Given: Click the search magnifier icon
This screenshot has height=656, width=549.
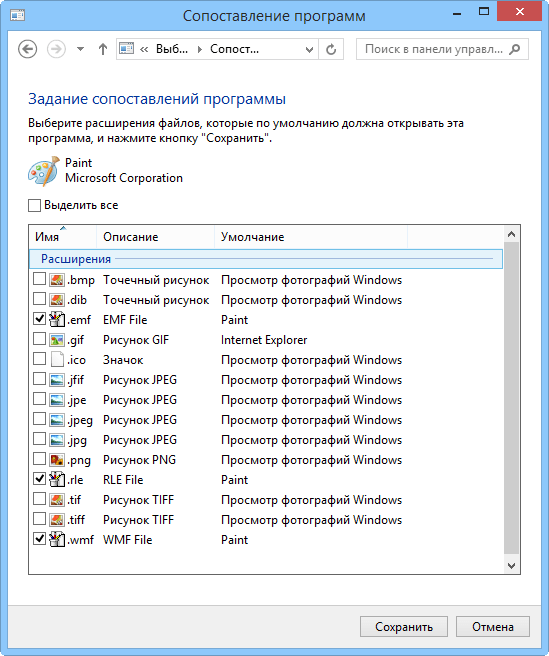Looking at the screenshot, I should pos(515,49).
